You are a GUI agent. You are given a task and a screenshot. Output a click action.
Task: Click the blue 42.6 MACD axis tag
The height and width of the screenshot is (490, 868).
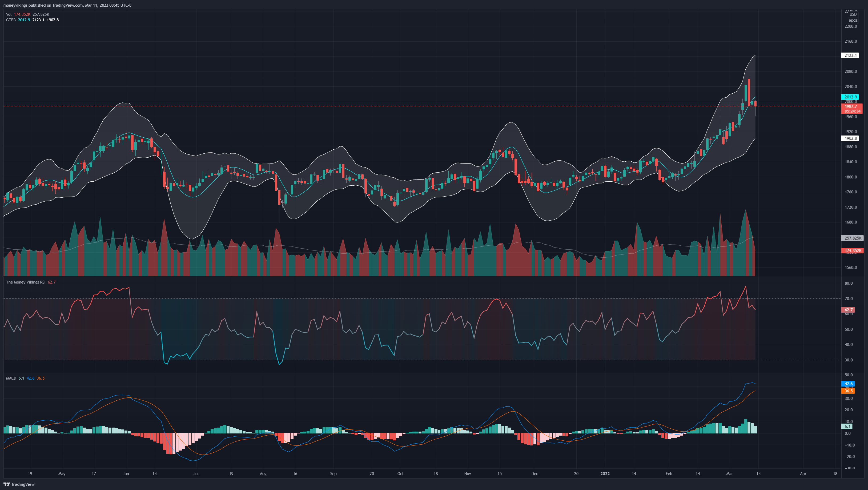click(x=848, y=384)
